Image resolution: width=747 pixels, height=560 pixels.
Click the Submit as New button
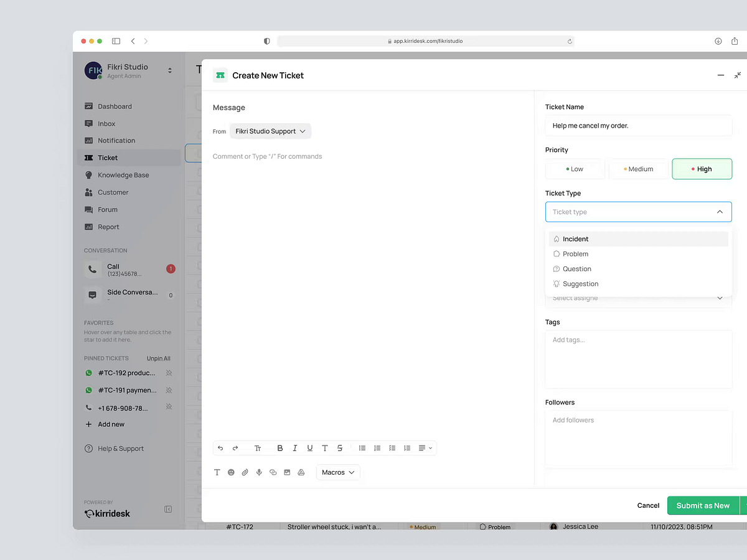coord(702,505)
